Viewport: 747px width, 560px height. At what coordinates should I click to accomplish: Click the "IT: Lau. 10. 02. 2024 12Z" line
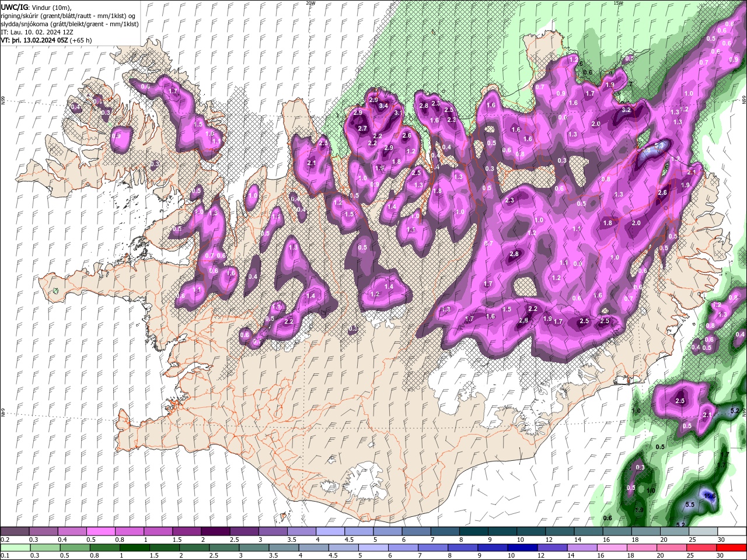point(37,32)
